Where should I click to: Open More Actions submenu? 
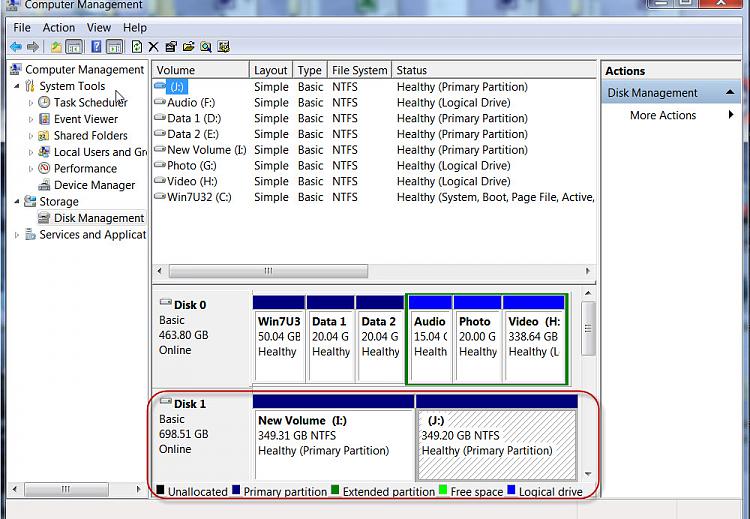pos(672,115)
